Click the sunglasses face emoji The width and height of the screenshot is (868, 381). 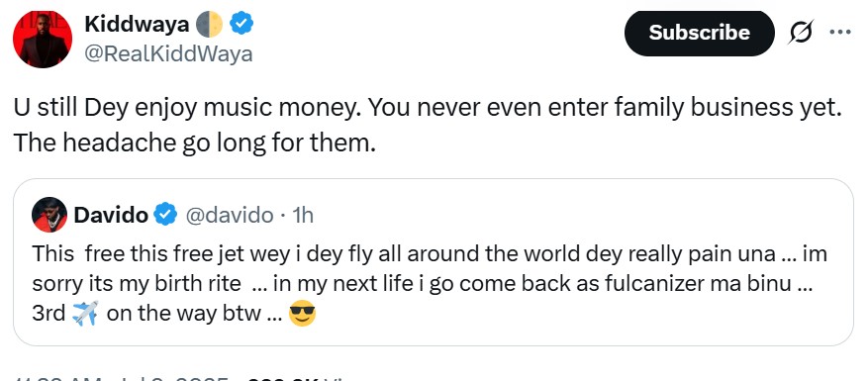click(302, 314)
